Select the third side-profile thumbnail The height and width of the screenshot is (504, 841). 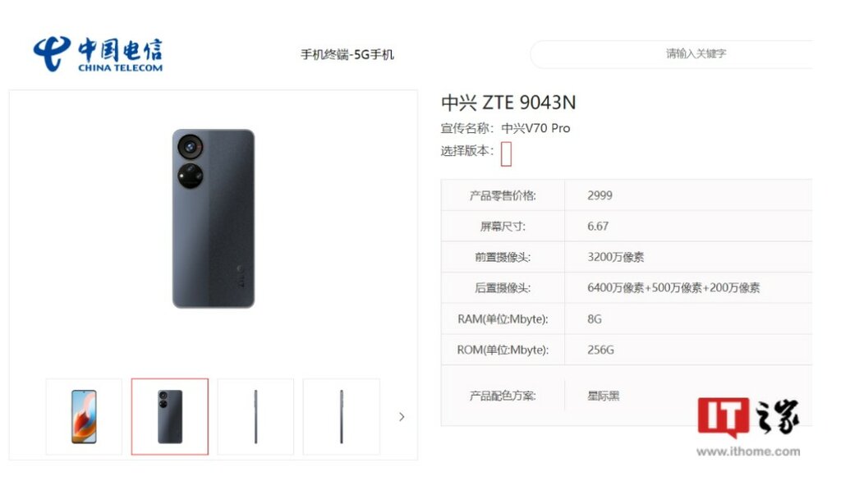coord(256,417)
